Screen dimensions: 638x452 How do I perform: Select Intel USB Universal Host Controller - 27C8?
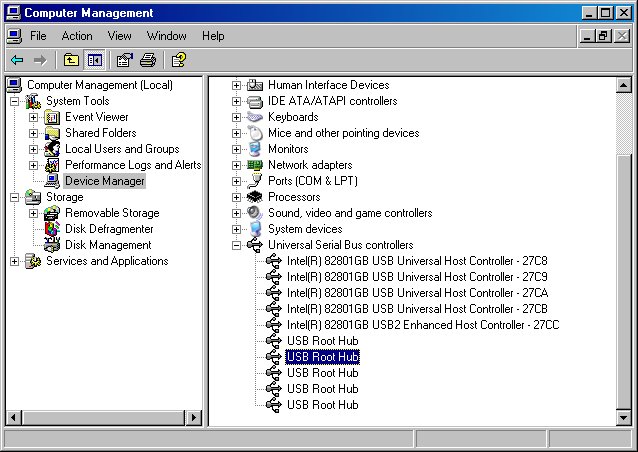(417, 261)
